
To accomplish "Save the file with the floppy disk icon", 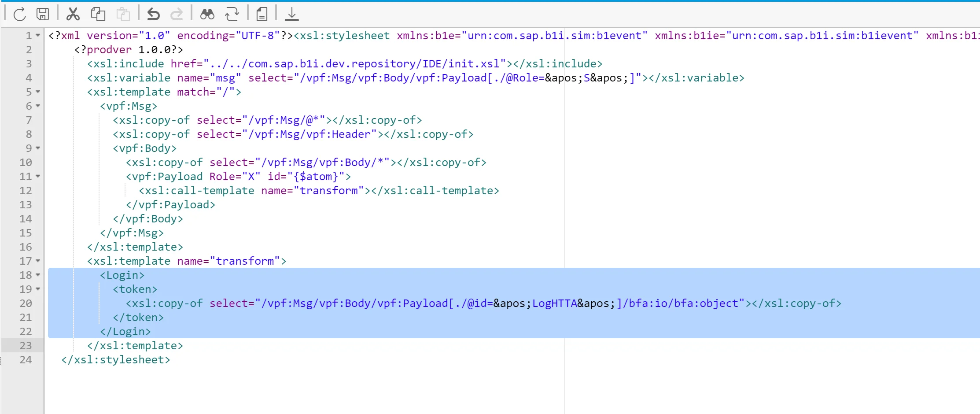I will 43,14.
